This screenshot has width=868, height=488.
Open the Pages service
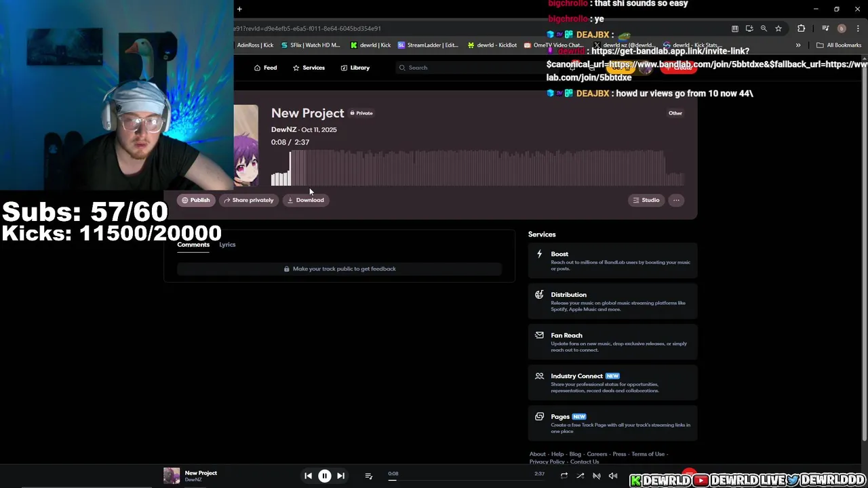(612, 424)
